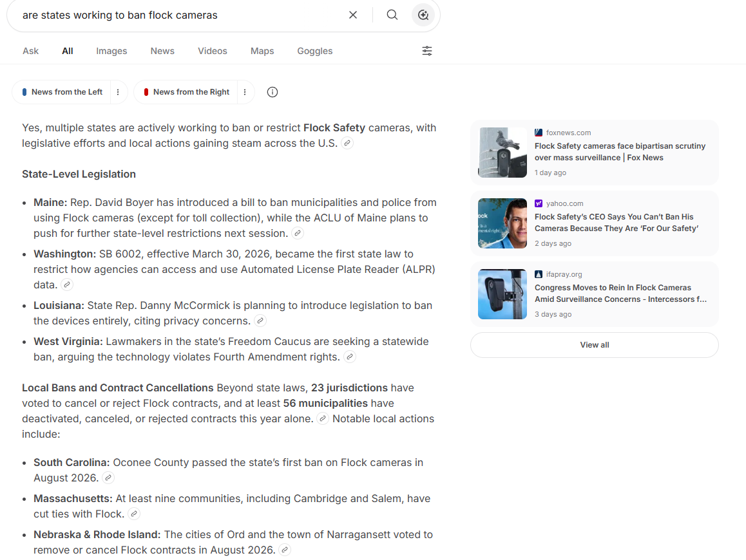The height and width of the screenshot is (560, 746).
Task: Click the info icon beside News from the Right
Action: [x=272, y=92]
